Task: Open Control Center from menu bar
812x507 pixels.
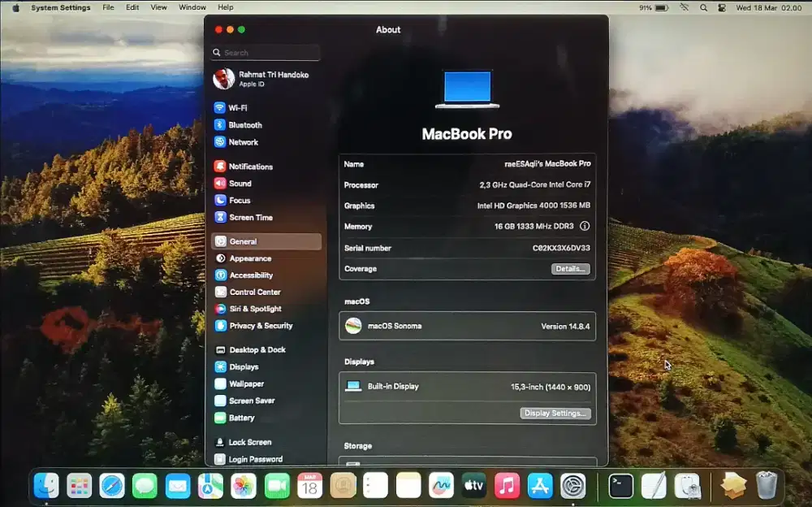Action: pyautogui.click(x=721, y=8)
